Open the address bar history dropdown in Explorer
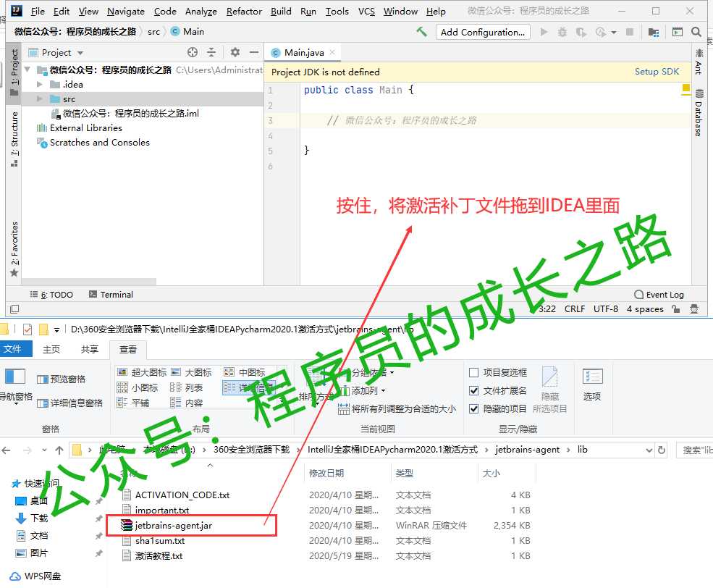This screenshot has width=713, height=588. 649,450
